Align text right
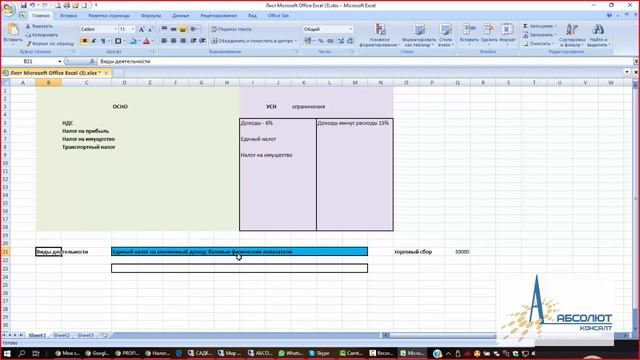640x360 pixels. point(183,41)
